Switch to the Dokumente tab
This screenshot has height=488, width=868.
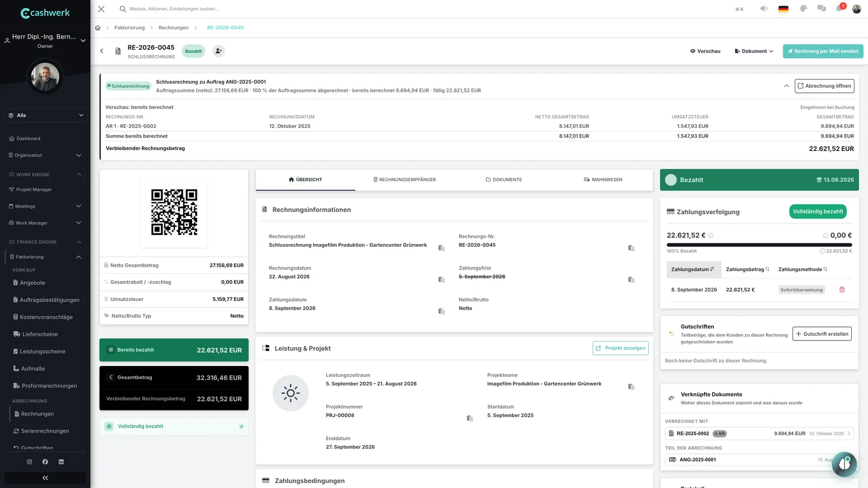coord(503,179)
